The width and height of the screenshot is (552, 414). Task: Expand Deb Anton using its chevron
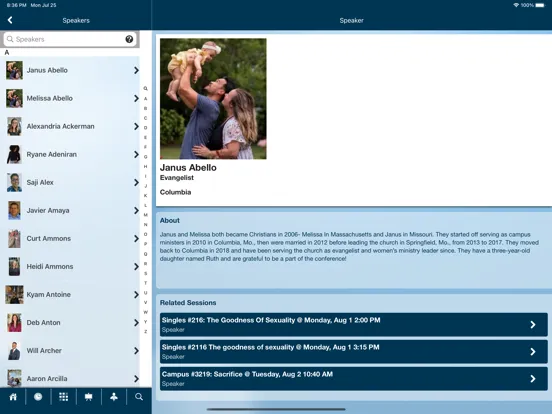136,322
